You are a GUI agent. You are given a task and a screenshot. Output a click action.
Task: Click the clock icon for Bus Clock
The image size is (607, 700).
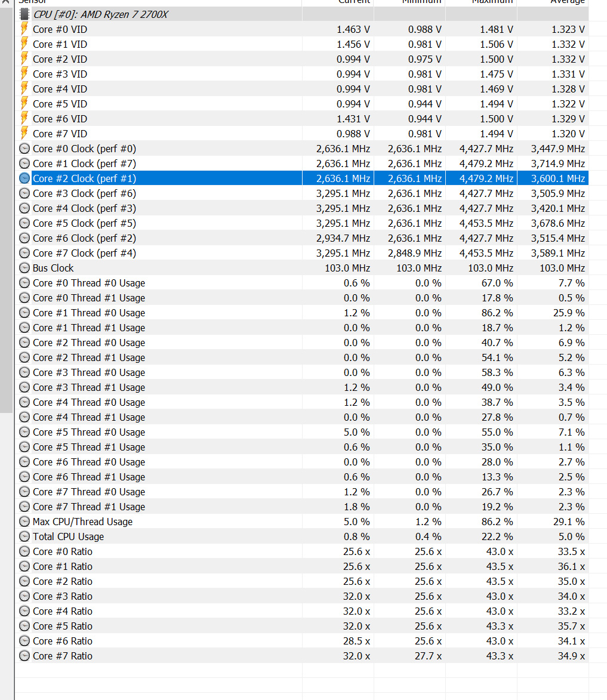(24, 268)
